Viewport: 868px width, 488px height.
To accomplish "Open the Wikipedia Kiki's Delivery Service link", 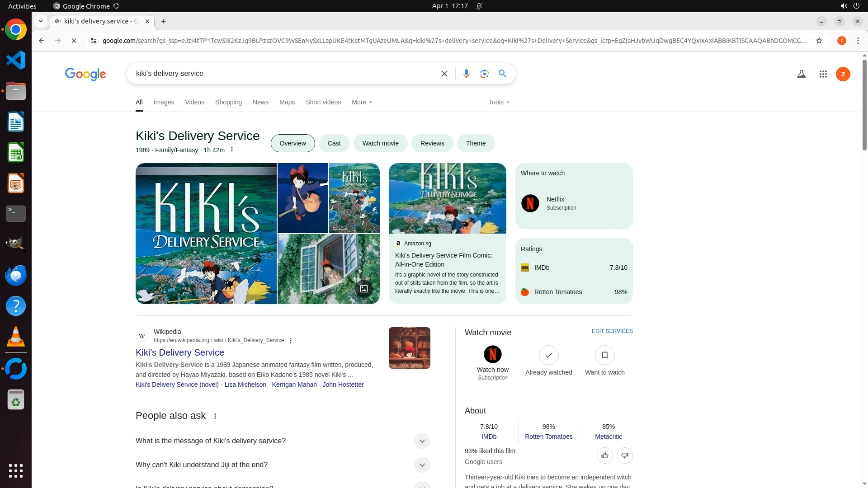I will [179, 352].
